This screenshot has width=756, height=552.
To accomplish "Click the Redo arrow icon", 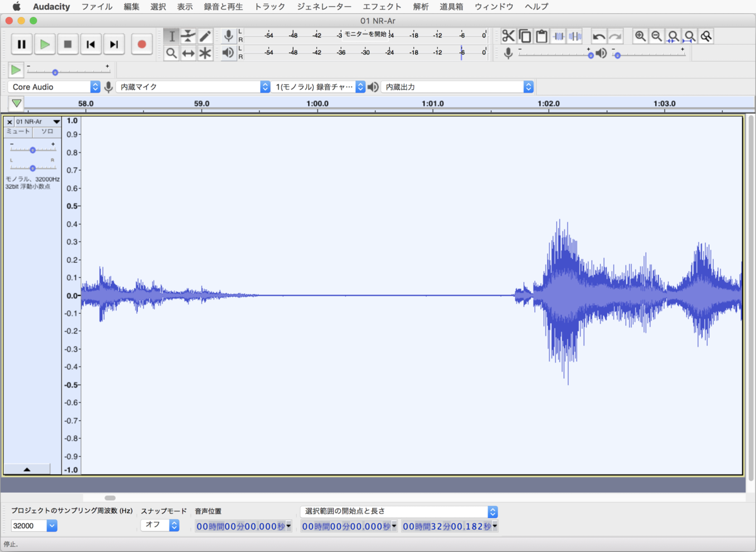I will (616, 37).
